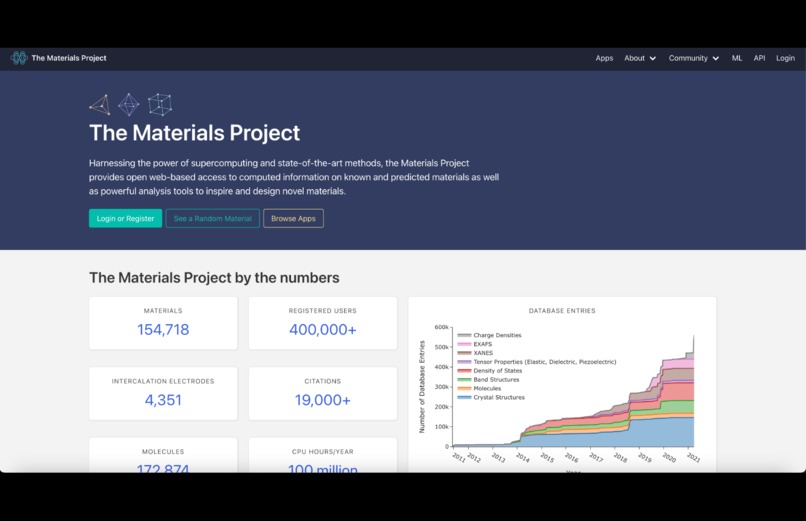Screen dimensions: 806x521
Task: Click The Materials Project navbar title
Action: click(x=69, y=58)
